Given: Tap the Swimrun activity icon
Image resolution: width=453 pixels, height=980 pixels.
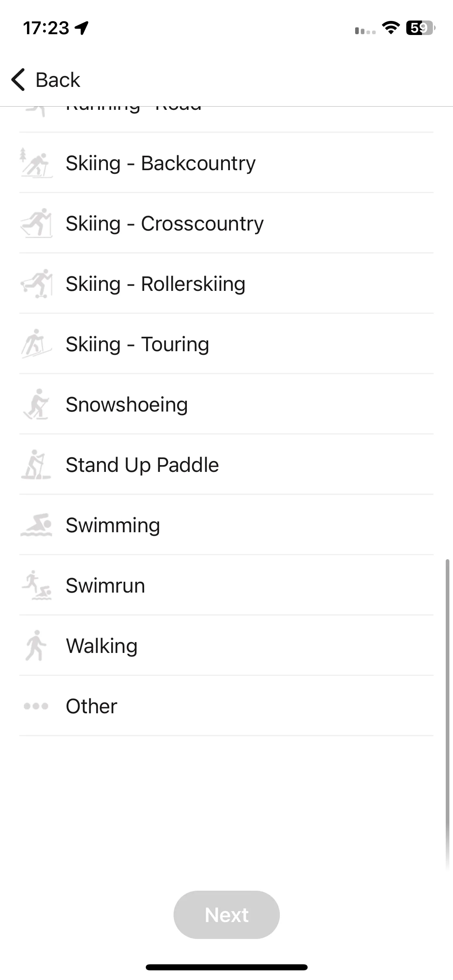Looking at the screenshot, I should coord(36,585).
